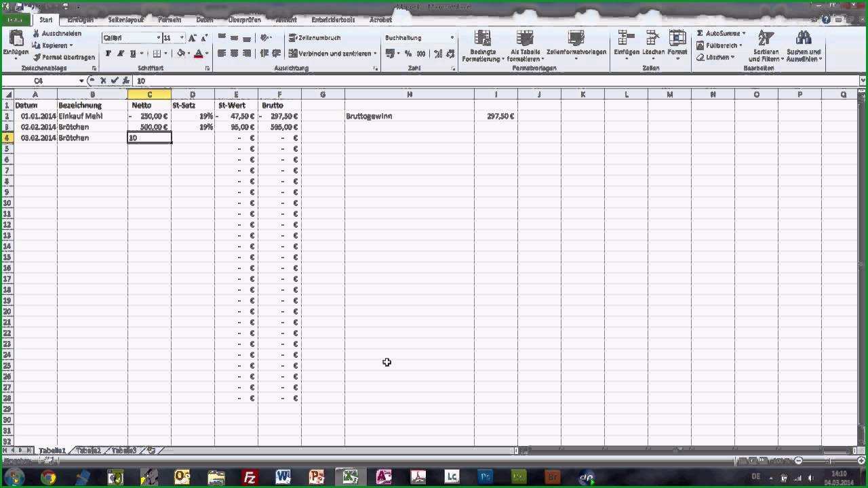Open the green Datei file tab
Viewport: 868px width, 488px height.
pos(16,20)
